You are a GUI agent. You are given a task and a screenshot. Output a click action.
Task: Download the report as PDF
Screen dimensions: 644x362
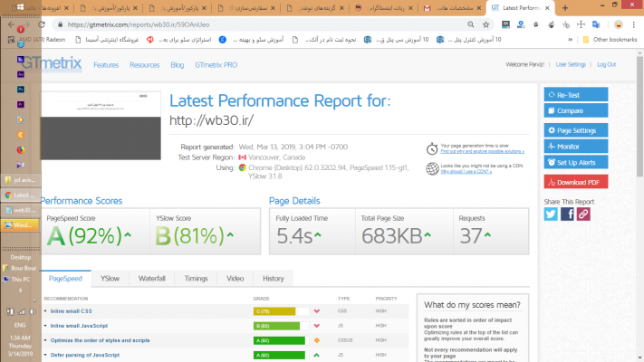point(576,182)
